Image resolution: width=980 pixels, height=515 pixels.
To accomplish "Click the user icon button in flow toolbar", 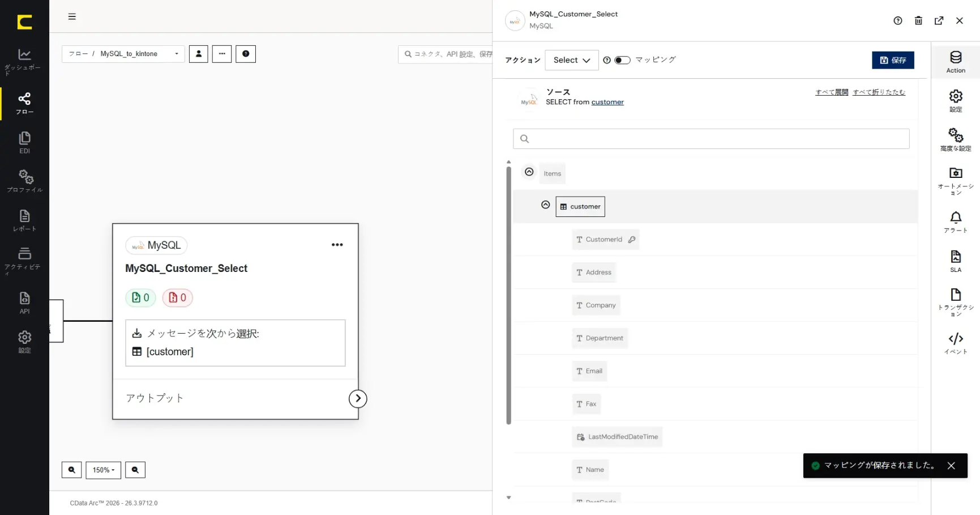I will coord(199,54).
